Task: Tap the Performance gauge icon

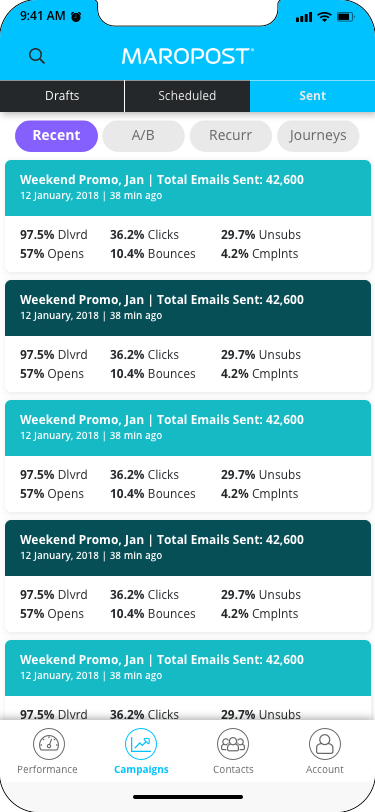Action: (x=49, y=744)
